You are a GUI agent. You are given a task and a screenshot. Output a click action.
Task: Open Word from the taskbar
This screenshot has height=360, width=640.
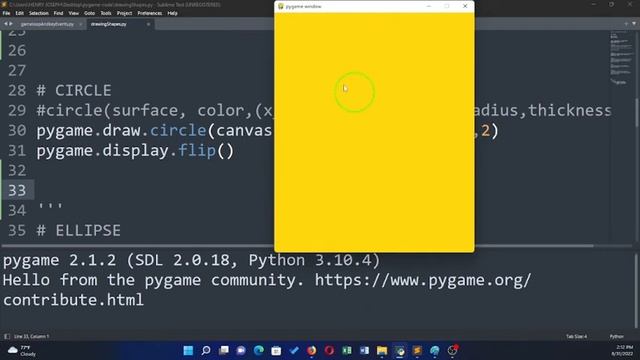[x=364, y=351]
